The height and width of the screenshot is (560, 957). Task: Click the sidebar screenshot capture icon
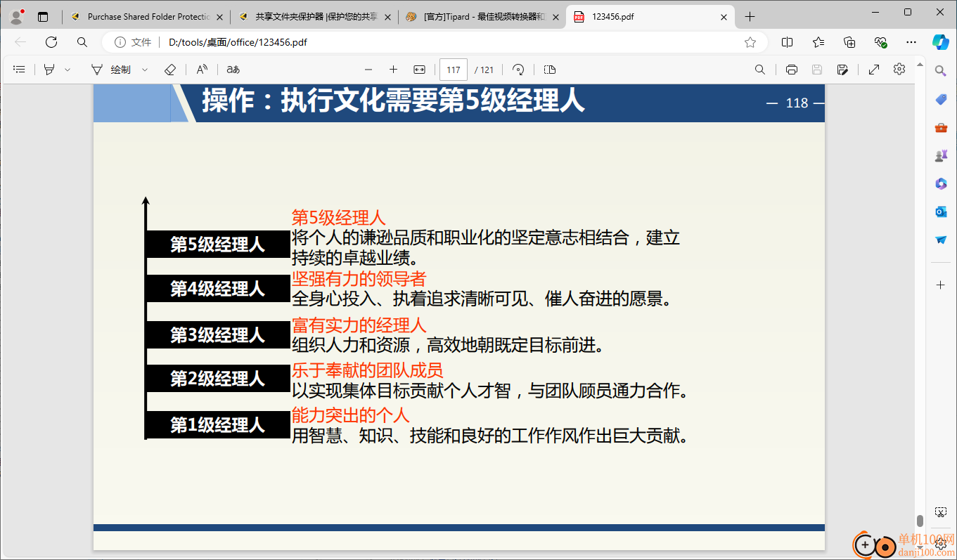click(x=941, y=512)
